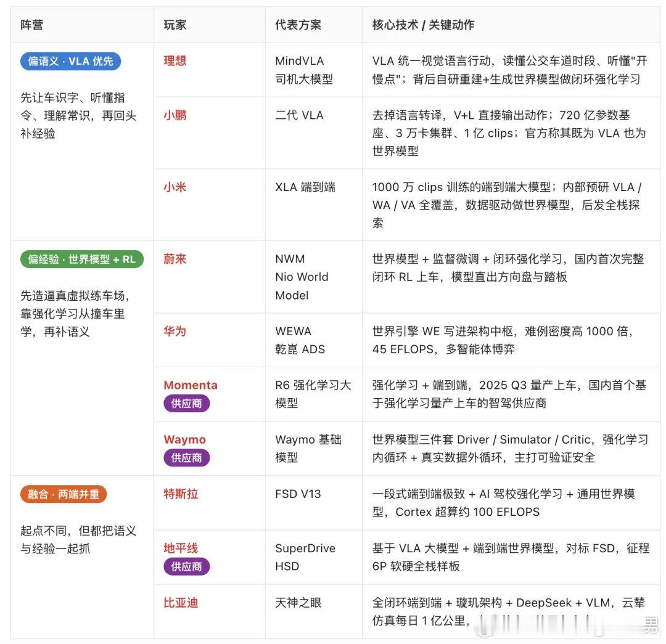Viewport: 666px width, 644px height.
Task: Click the 玩家 column header
Action: coord(175,25)
